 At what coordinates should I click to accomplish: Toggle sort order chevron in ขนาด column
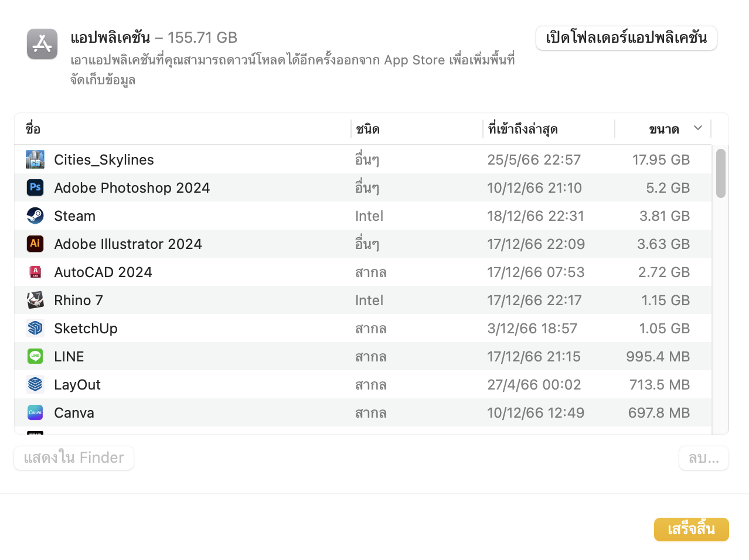[x=697, y=128]
